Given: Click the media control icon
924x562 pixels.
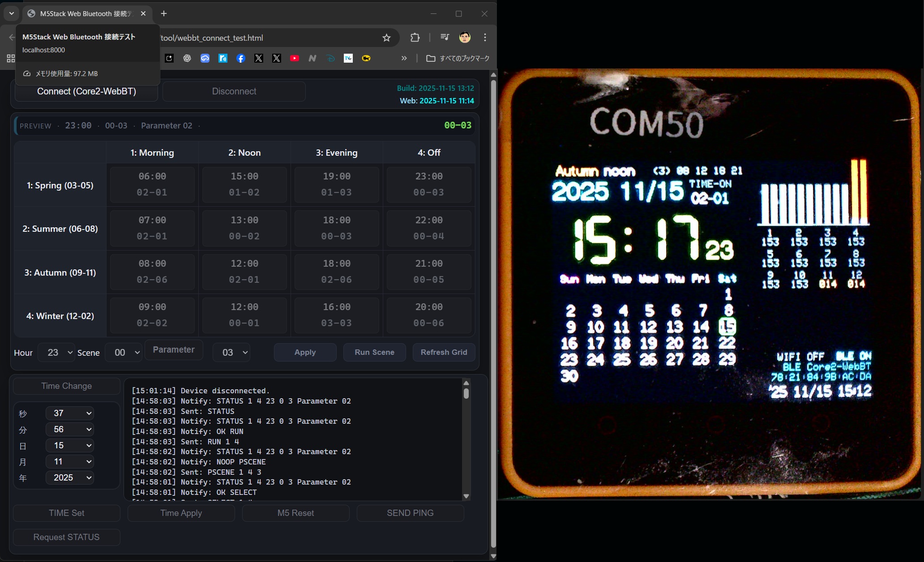Looking at the screenshot, I should pos(445,38).
